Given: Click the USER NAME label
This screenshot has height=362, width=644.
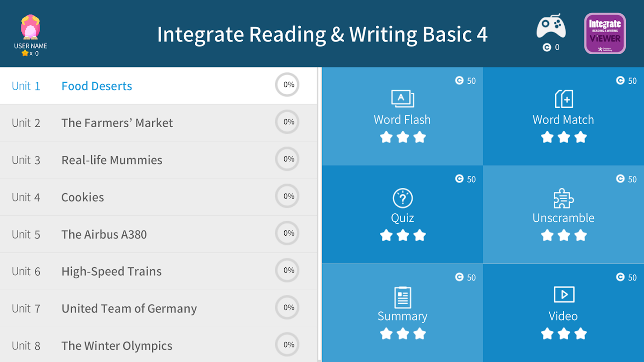Looking at the screenshot, I should 30,46.
